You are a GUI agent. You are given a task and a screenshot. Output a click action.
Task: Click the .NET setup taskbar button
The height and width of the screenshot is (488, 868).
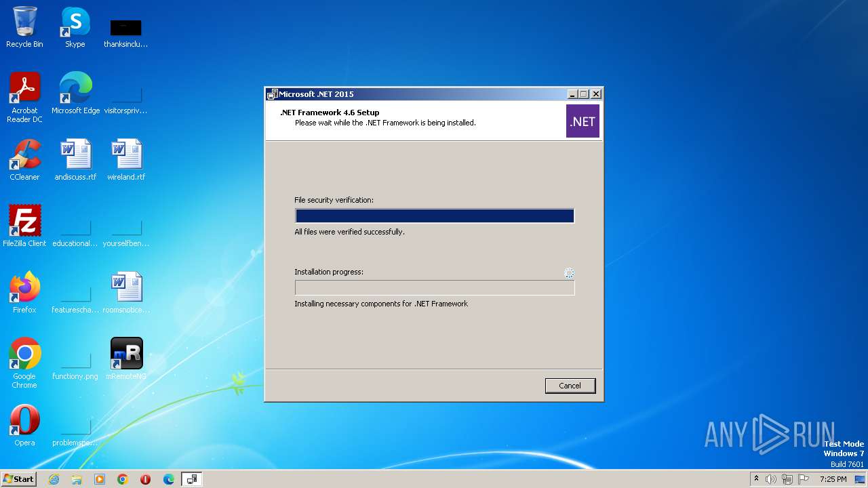(x=192, y=479)
